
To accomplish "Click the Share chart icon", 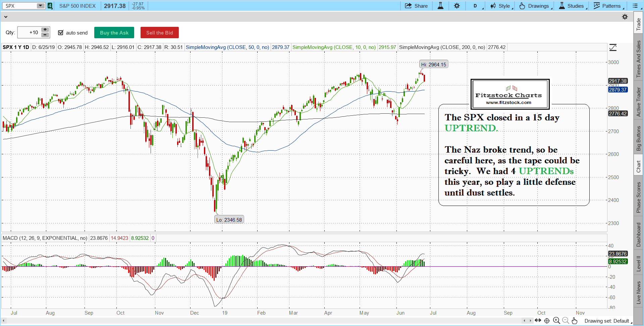I will (x=416, y=6).
